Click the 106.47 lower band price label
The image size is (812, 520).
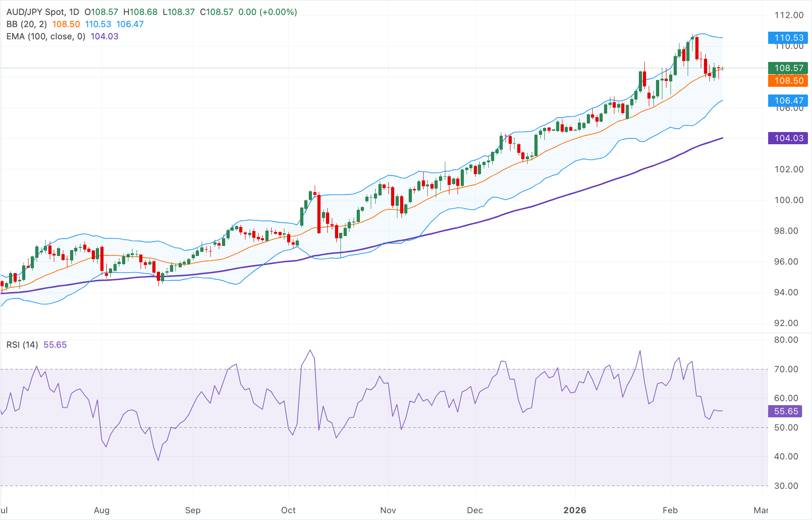[788, 101]
